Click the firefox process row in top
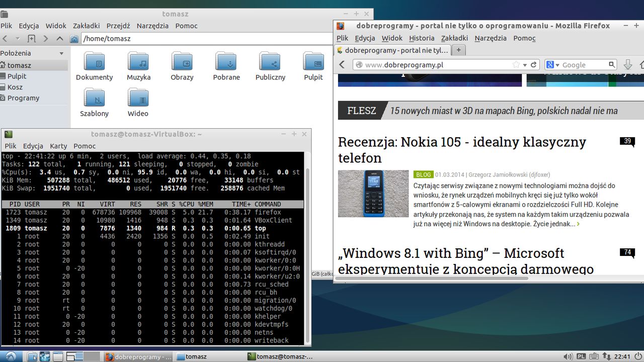The height and width of the screenshot is (362, 644). [152, 212]
